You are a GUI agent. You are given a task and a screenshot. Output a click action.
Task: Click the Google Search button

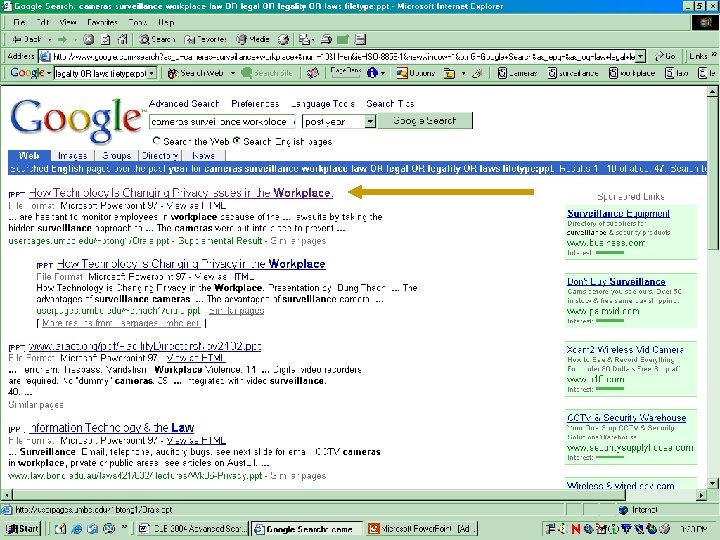[425, 121]
